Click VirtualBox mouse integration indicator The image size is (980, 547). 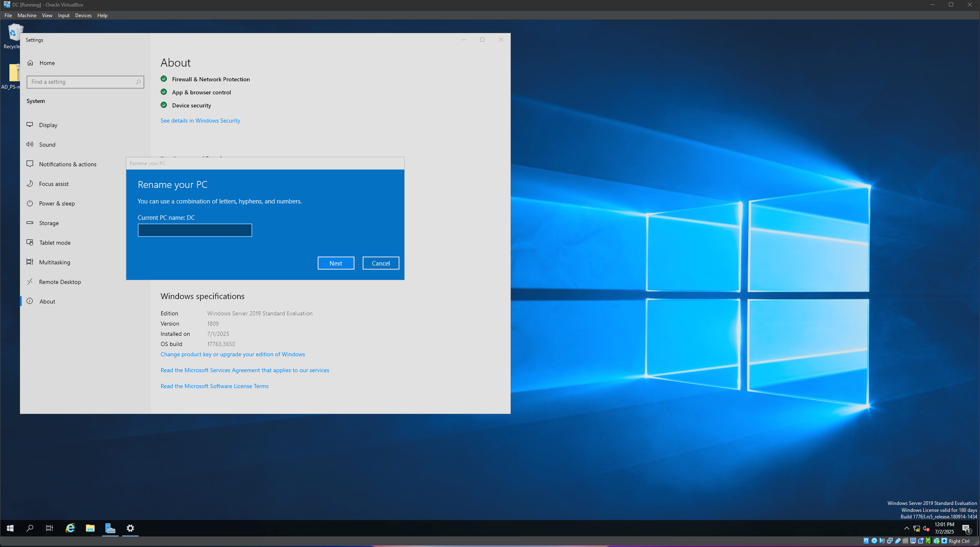click(x=936, y=541)
